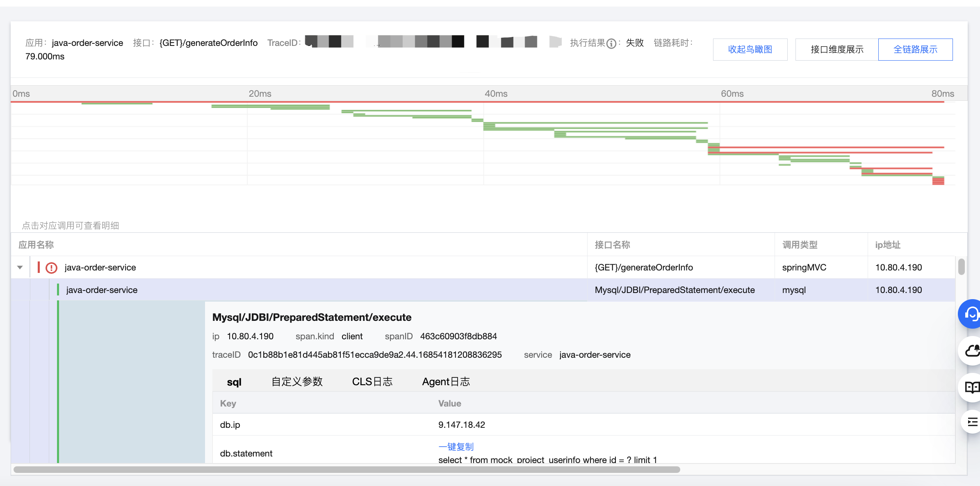Click the cloud assistant floating icon
Image resolution: width=980 pixels, height=486 pixels.
click(971, 351)
